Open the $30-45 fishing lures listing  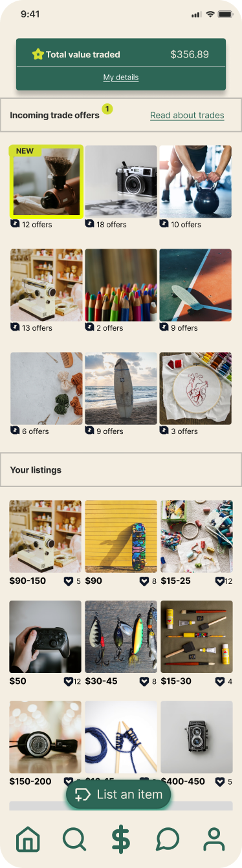point(121,637)
